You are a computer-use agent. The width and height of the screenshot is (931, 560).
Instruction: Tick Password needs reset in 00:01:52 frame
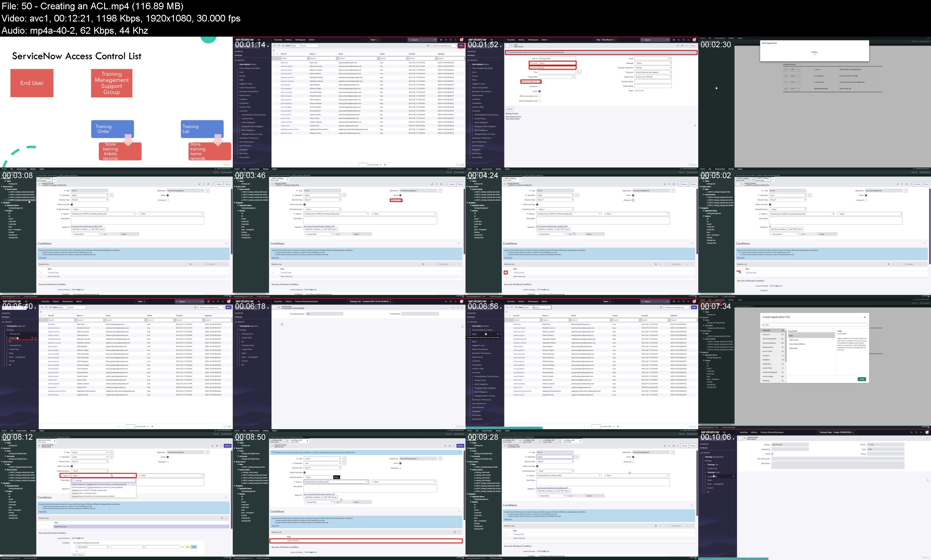[540, 81]
